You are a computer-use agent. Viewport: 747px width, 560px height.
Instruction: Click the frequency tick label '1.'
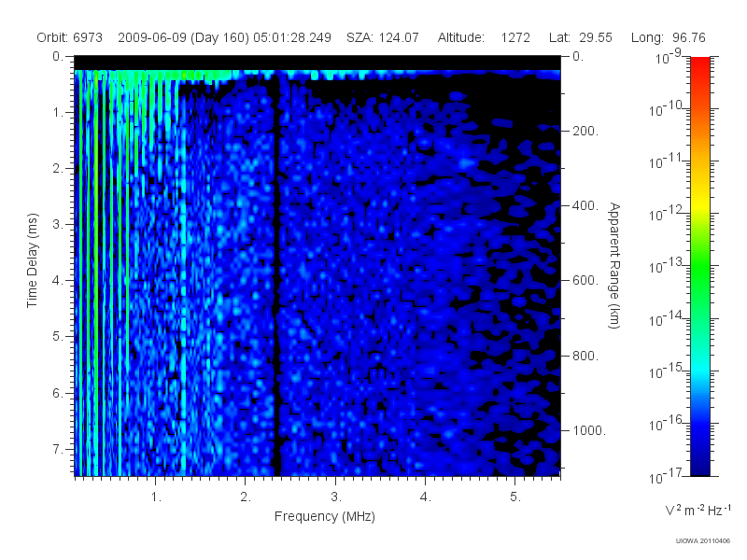click(156, 497)
